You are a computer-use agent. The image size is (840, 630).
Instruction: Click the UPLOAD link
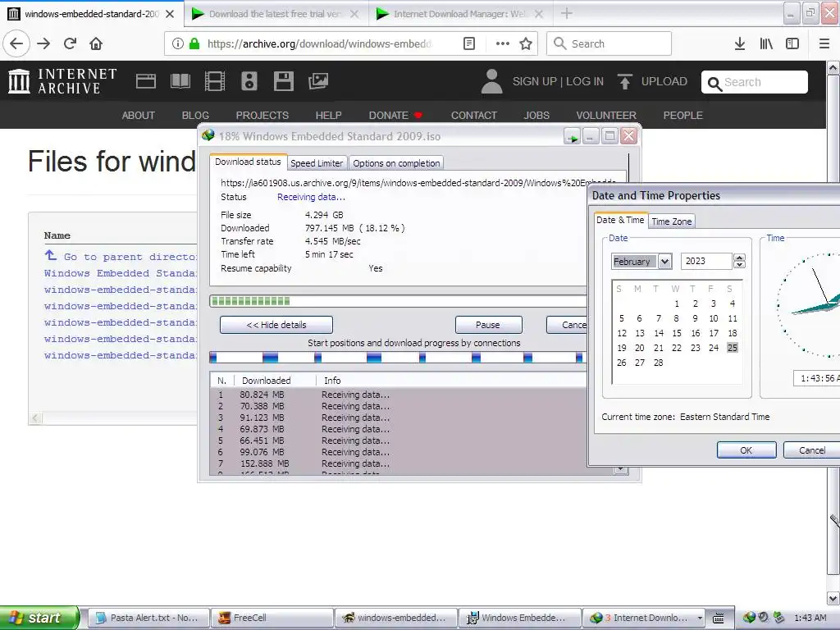652,81
